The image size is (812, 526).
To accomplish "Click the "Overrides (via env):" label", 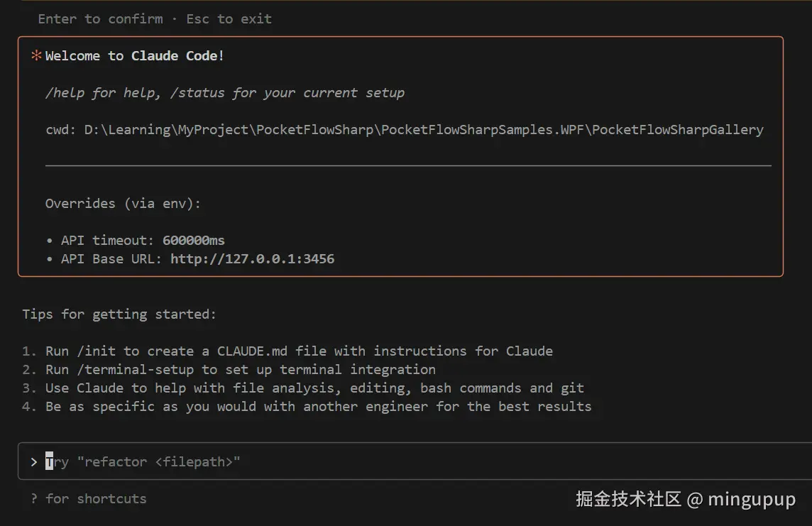I will coord(123,204).
